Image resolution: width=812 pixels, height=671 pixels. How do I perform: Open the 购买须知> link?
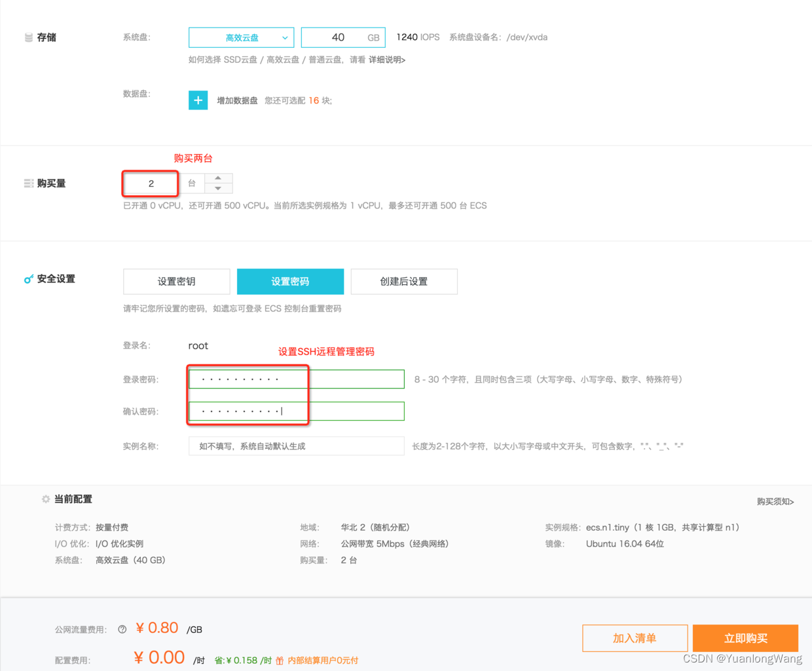coord(775,501)
